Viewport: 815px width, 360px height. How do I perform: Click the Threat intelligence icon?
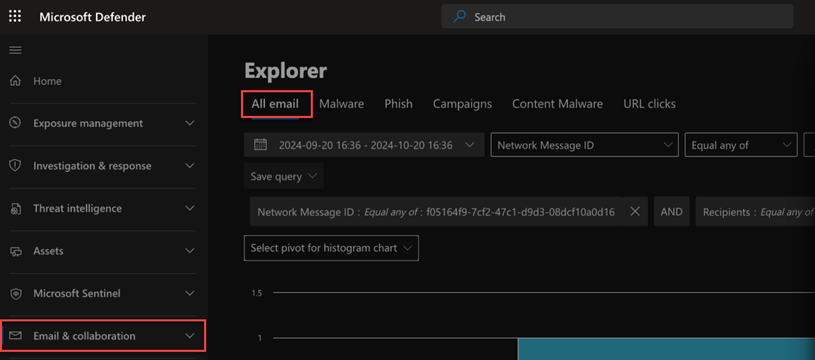(16, 208)
